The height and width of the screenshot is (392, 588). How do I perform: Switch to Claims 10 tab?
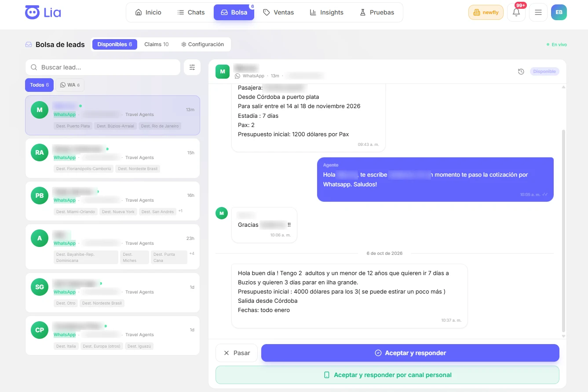(157, 44)
